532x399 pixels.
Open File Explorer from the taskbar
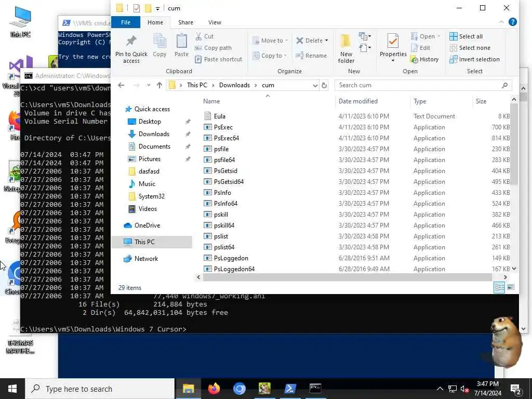[188, 389]
